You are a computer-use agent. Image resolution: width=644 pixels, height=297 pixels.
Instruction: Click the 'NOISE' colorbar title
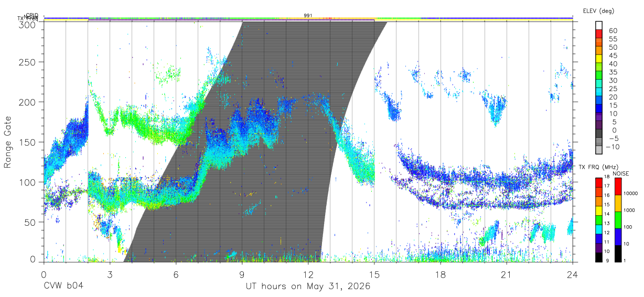click(x=622, y=173)
